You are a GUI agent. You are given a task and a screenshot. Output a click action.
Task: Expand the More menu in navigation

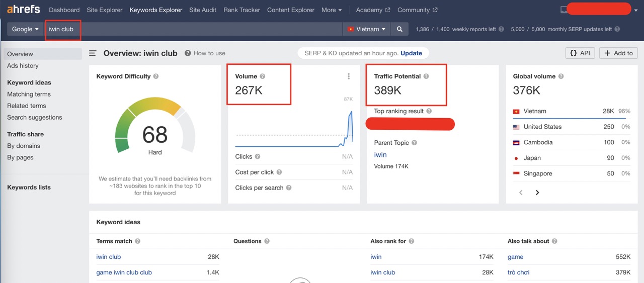point(331,10)
